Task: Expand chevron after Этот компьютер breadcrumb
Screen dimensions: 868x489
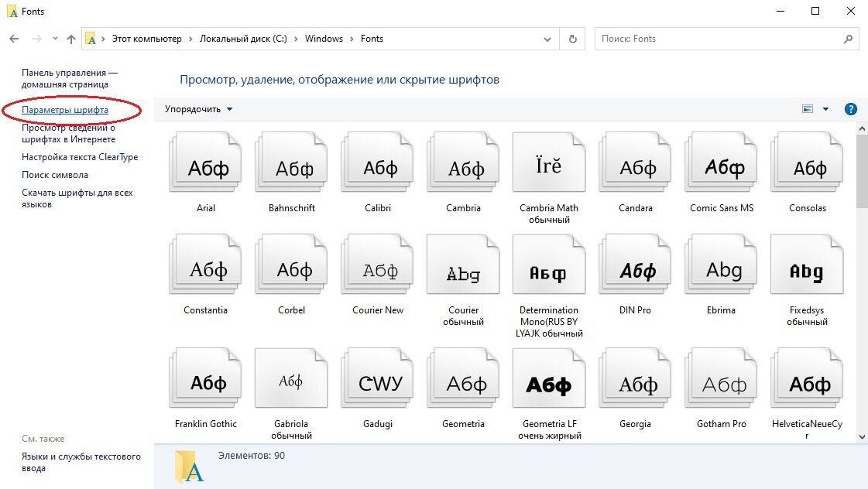Action: click(190, 39)
